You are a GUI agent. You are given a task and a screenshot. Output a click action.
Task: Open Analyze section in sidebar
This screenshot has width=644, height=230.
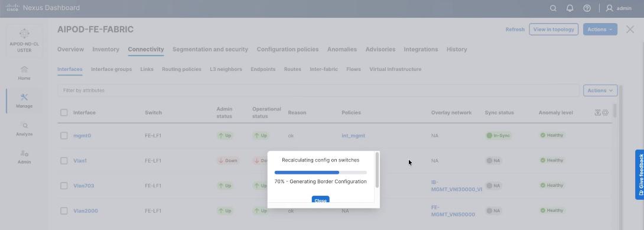pyautogui.click(x=24, y=129)
